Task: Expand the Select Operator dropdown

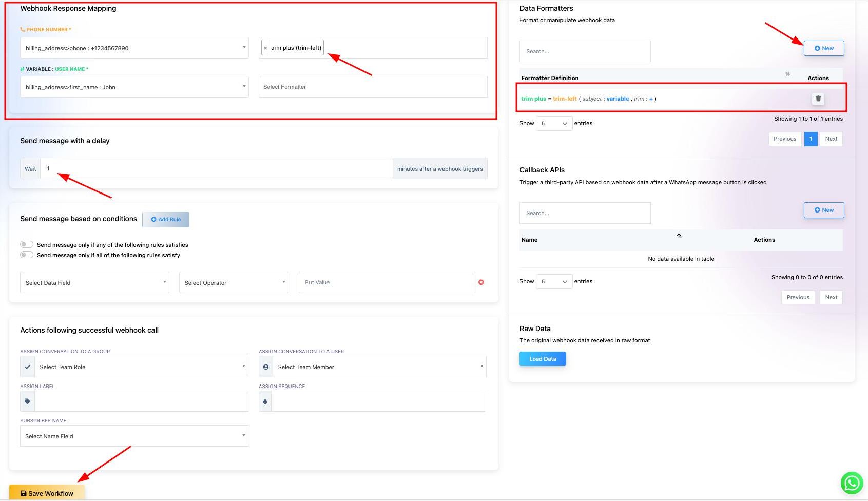Action: 234,283
